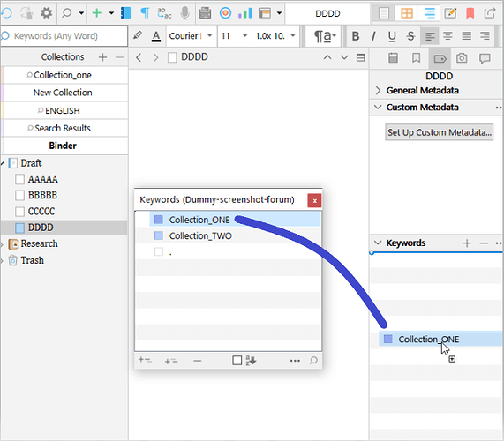Toggle Bold formatting
This screenshot has height=441, width=504.
(x=355, y=36)
